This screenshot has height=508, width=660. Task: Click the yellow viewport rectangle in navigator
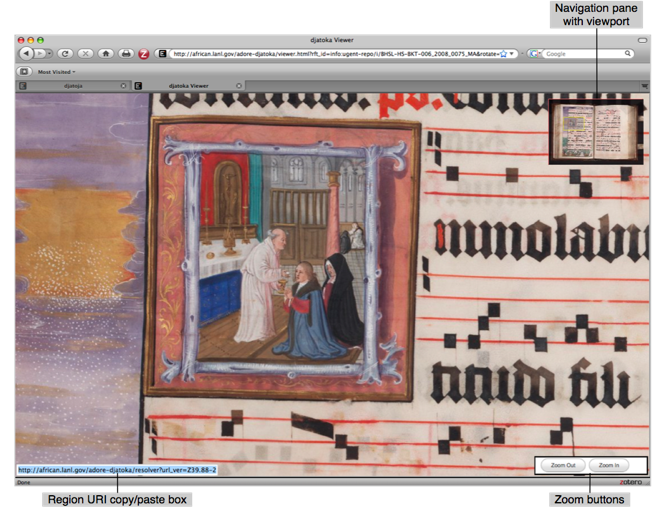point(573,123)
